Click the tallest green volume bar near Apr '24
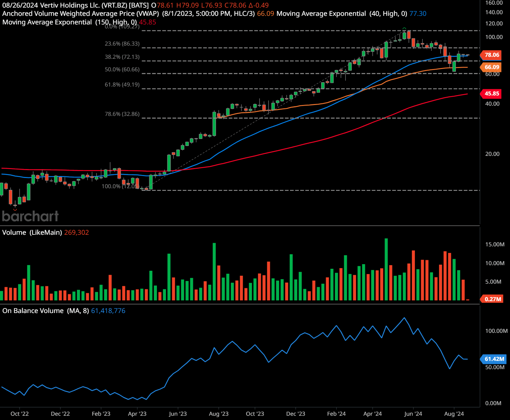 tap(386, 269)
